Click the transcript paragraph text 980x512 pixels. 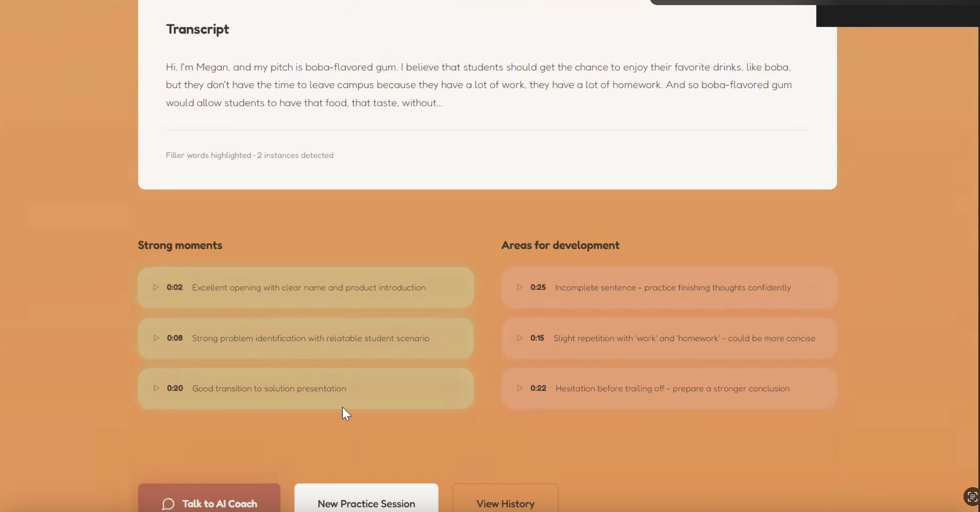click(x=479, y=85)
